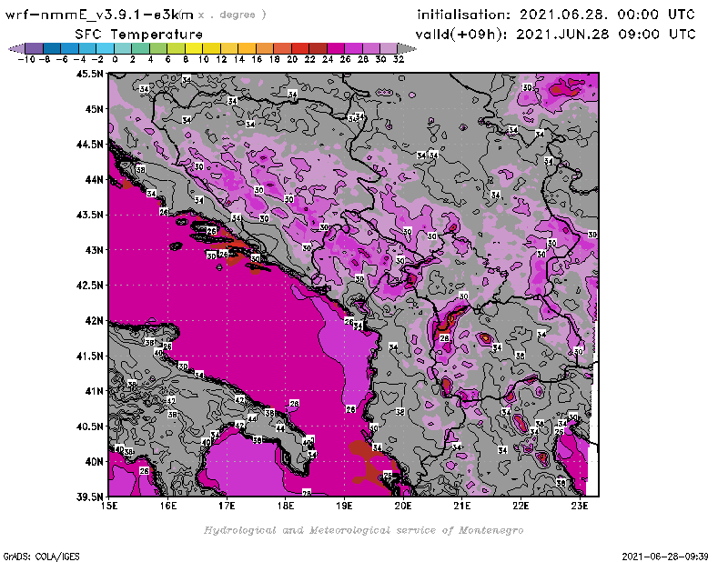728x562 pixels.
Task: Click the '18E' longitude label
Action: click(x=286, y=506)
